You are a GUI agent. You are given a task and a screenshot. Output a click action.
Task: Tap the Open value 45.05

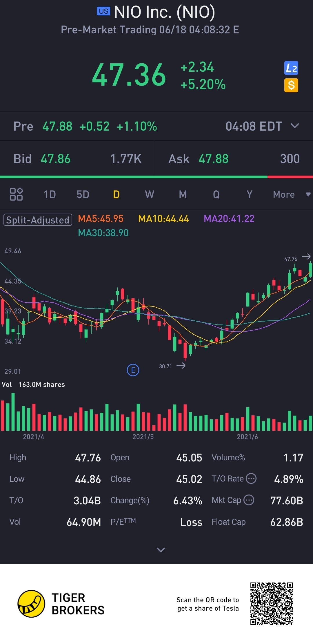tap(189, 458)
